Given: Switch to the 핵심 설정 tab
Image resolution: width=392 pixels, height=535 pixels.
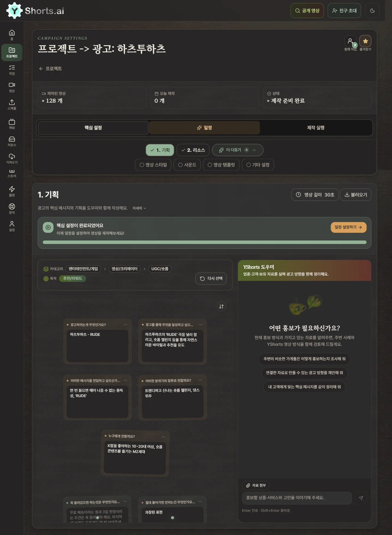Looking at the screenshot, I should click(93, 128).
